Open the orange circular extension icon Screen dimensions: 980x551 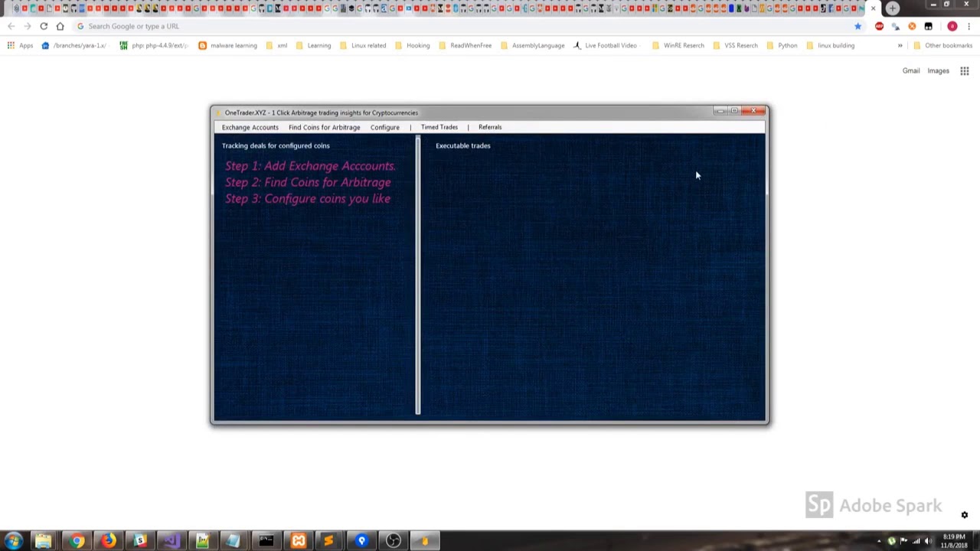[x=912, y=26]
